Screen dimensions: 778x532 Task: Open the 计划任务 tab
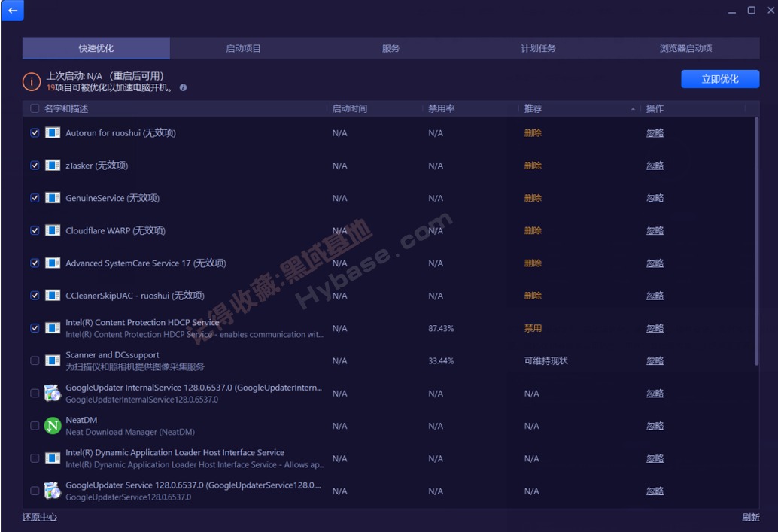point(538,48)
